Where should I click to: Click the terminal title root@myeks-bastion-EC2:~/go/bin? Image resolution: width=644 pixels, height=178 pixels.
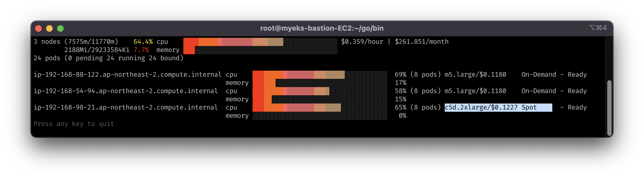(x=322, y=28)
